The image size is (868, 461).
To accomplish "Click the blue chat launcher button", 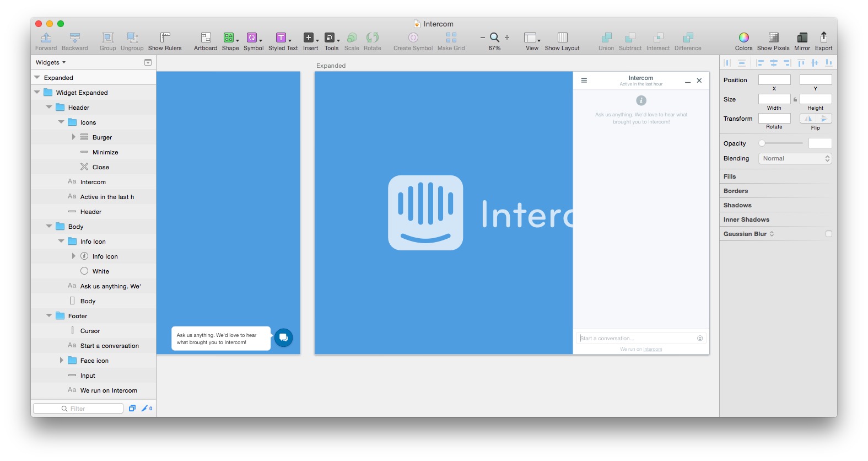I will click(x=283, y=337).
